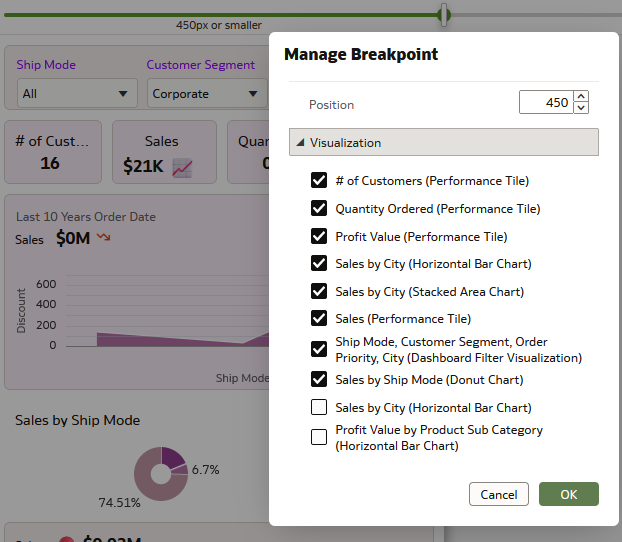Image resolution: width=622 pixels, height=542 pixels.
Task: Click the Sales by Ship Mode donut chart
Action: coord(161,474)
